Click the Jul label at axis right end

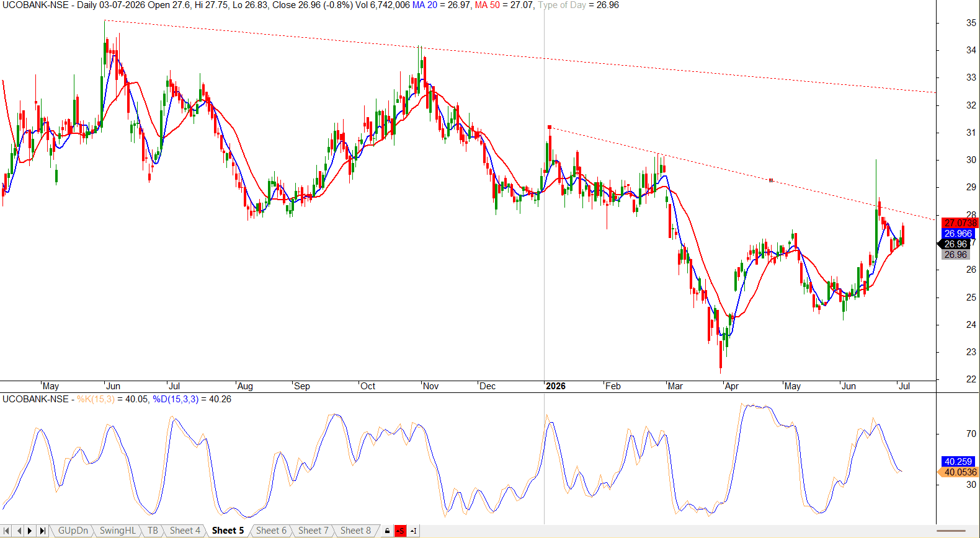(x=904, y=386)
